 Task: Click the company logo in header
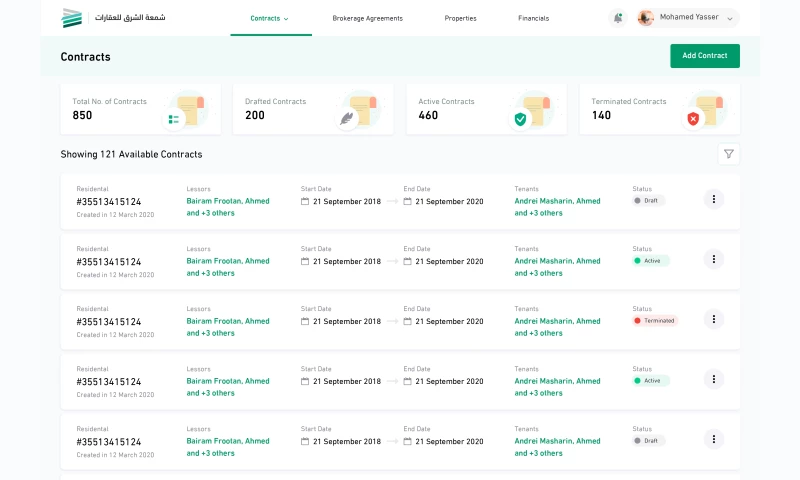pos(72,18)
